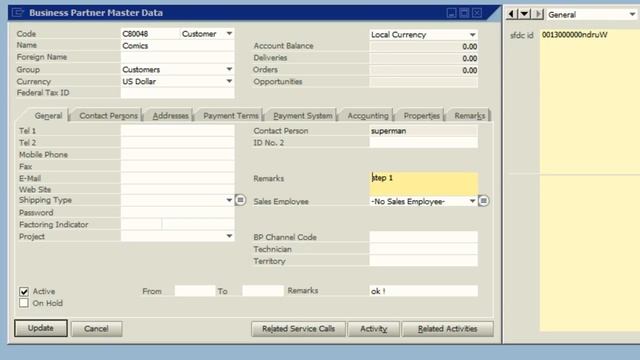Switch to the Payment Terms tab
Viewport: 640px width, 360px height.
coord(231,116)
